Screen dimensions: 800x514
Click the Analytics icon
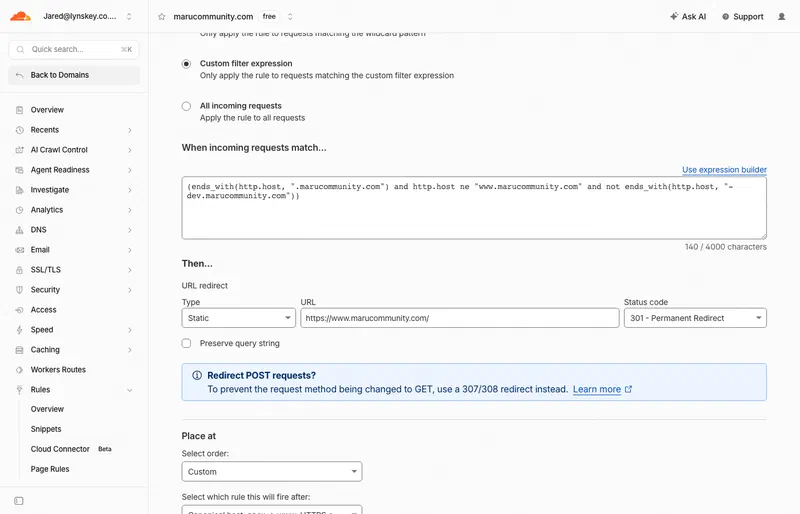pos(19,210)
